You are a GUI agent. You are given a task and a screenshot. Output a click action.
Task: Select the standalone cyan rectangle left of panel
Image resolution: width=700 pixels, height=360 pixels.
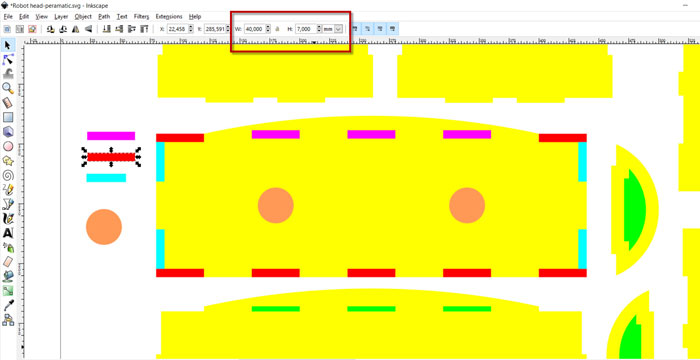(106, 178)
